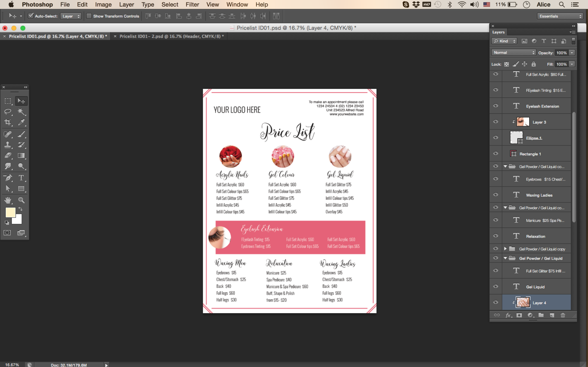Viewport: 588px width, 367px height.
Task: Open the Filter menu
Action: click(x=192, y=4)
